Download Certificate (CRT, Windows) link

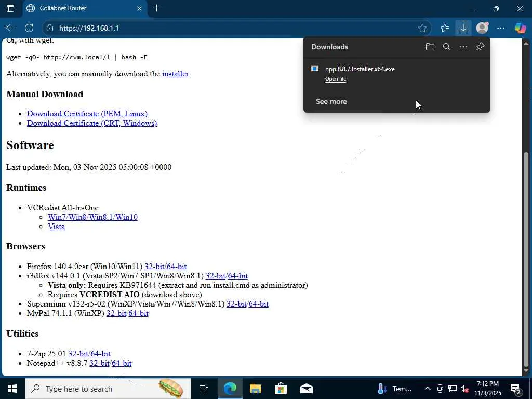pos(92,123)
